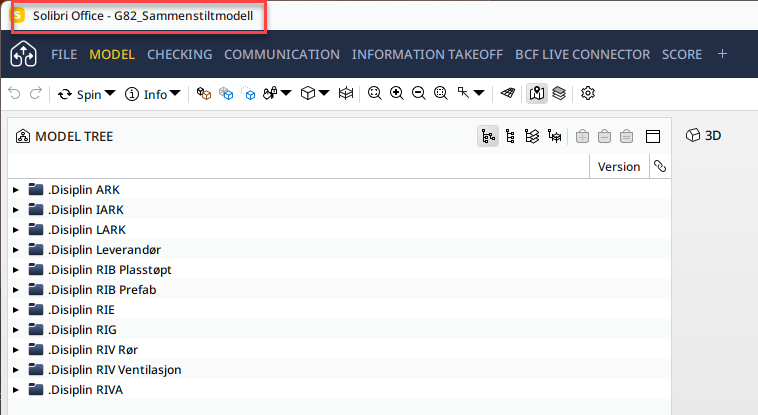
Task: Click the floor plane icon
Action: pos(508,93)
